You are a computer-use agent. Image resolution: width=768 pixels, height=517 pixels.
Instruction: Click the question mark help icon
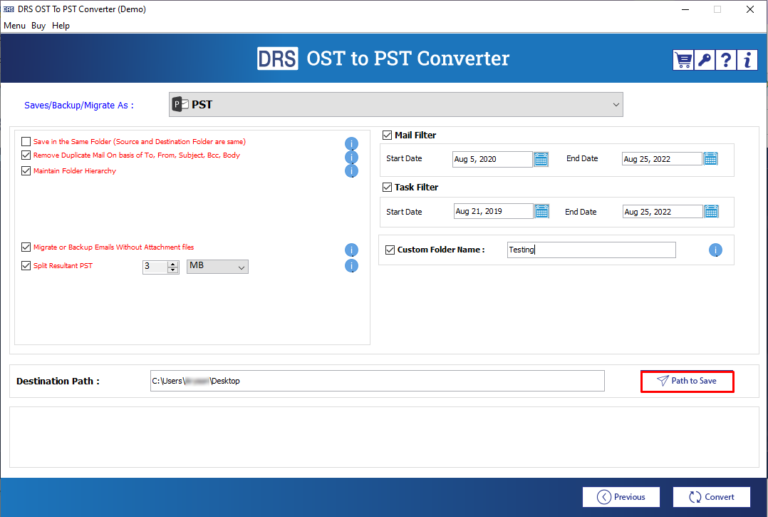tap(727, 59)
